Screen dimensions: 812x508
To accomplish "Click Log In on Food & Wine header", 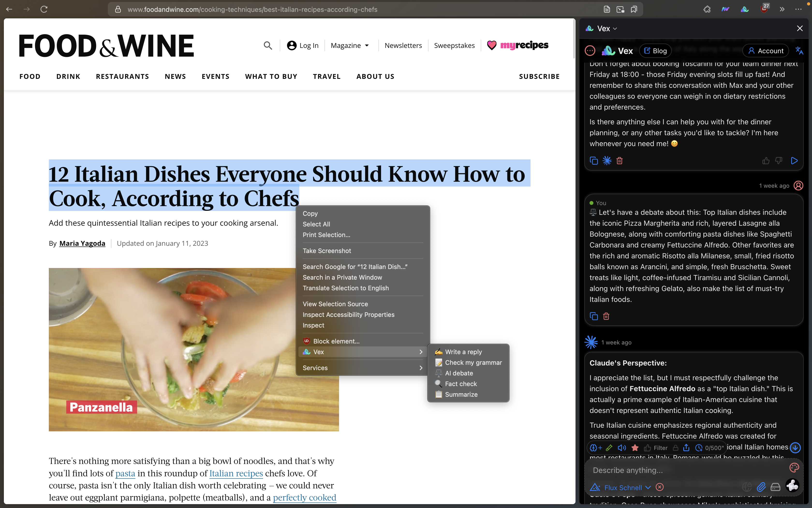I will click(x=303, y=45).
